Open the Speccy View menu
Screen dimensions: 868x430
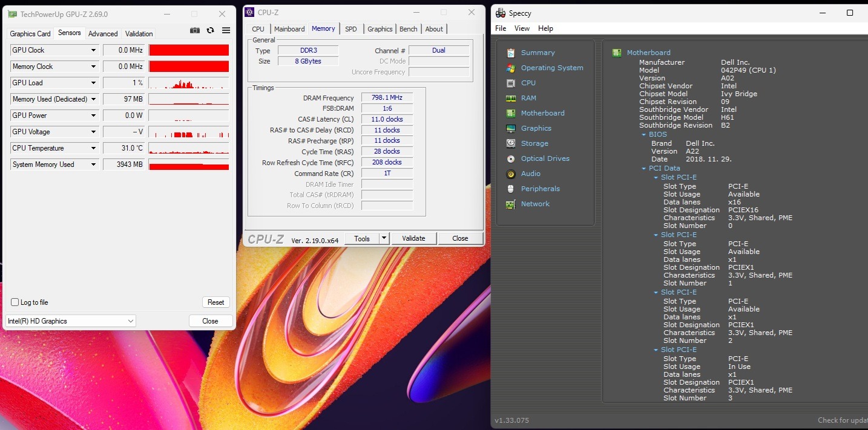point(522,28)
